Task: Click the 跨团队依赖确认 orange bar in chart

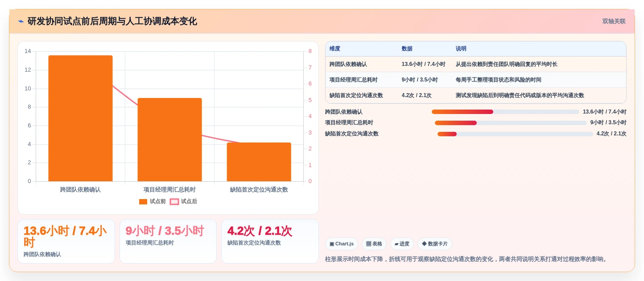Action: point(80,118)
